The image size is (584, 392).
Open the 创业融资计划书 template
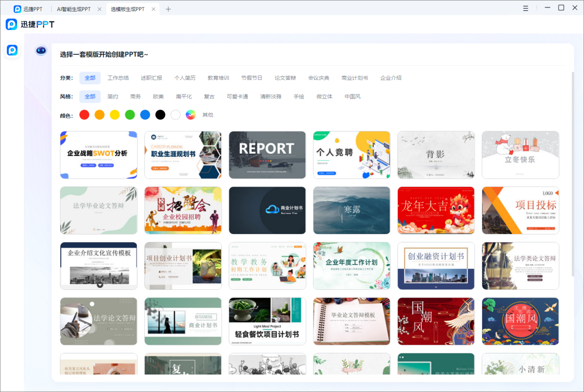click(436, 266)
